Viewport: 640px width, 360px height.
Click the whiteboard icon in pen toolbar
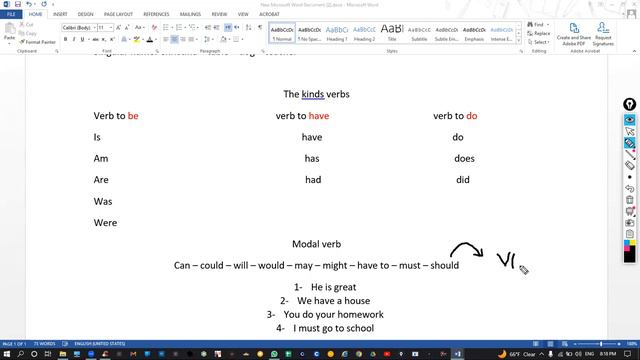pos(629,211)
